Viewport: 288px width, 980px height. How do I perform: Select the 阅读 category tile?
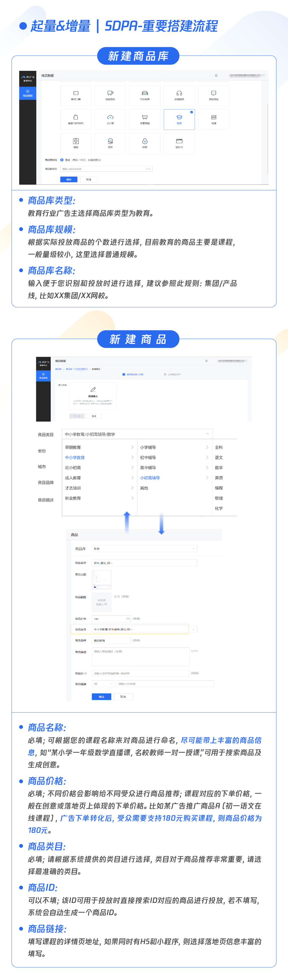tap(214, 120)
